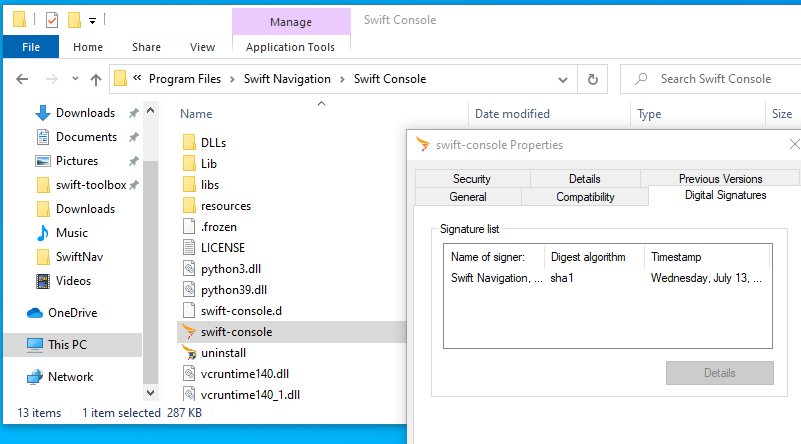Refresh the Swift Console folder view
This screenshot has height=444, width=801.
[x=593, y=79]
